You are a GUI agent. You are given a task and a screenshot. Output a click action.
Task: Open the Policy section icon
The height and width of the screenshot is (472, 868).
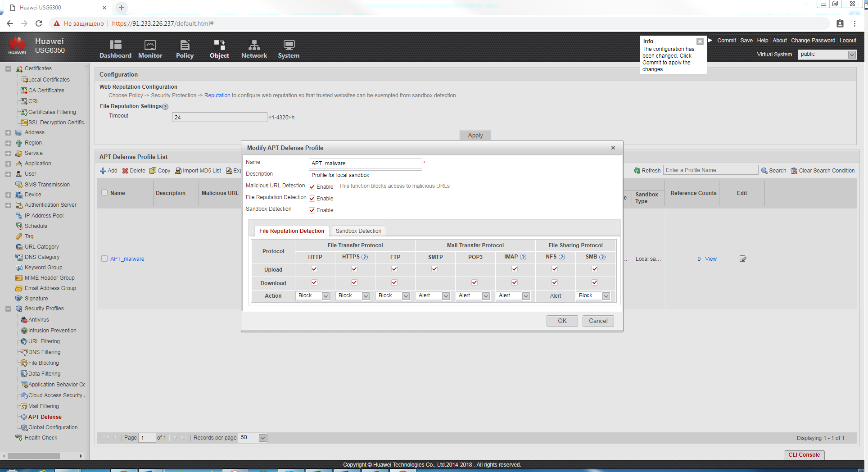pyautogui.click(x=185, y=45)
